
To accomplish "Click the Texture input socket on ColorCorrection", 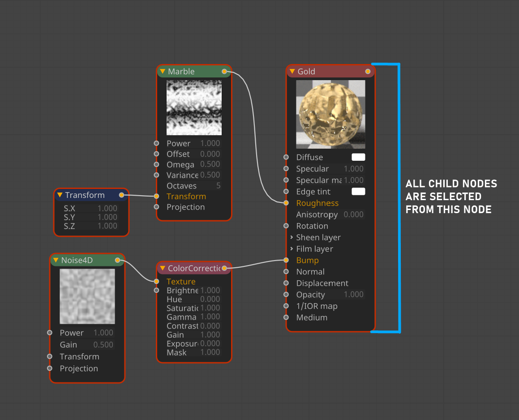I will 156,282.
